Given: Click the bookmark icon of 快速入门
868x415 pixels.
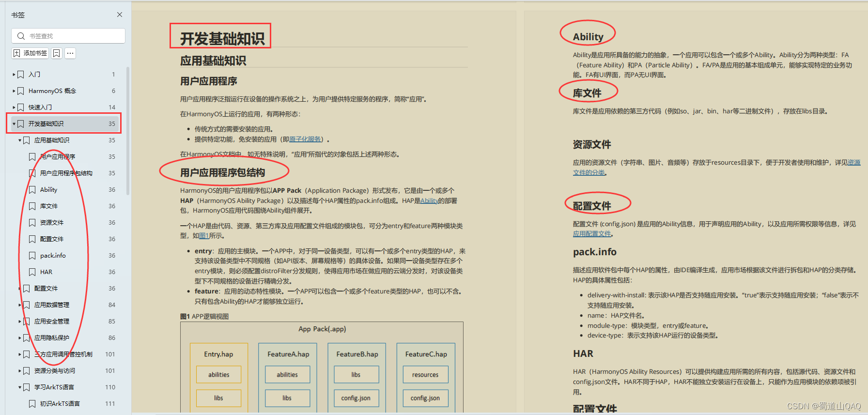Looking at the screenshot, I should pyautogui.click(x=21, y=108).
